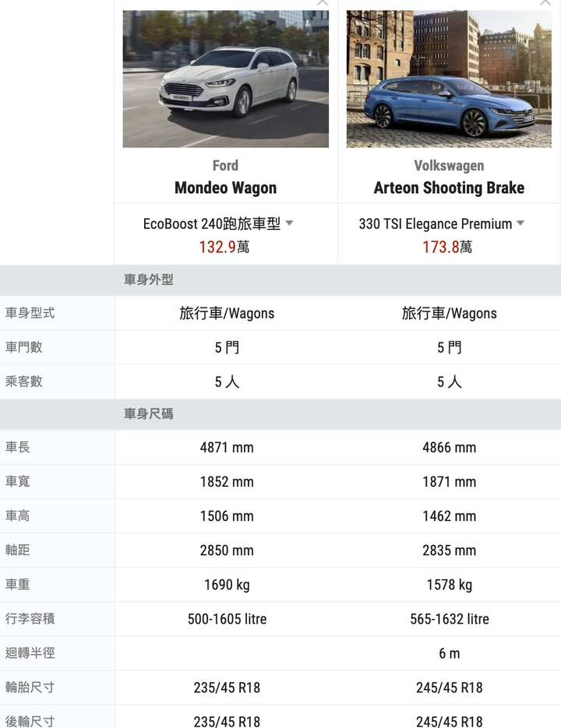Viewport: 561px width, 728px height.
Task: Click the 車身型式 row label
Action: point(30,313)
